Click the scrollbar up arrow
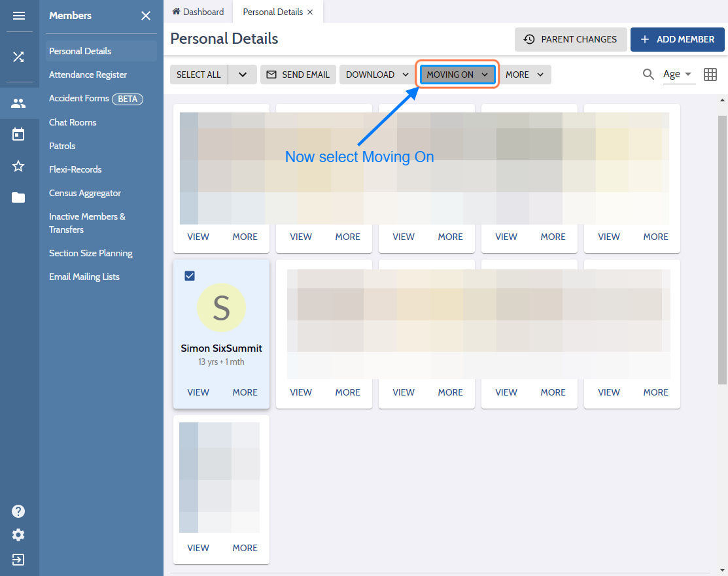The height and width of the screenshot is (576, 728). (x=722, y=100)
